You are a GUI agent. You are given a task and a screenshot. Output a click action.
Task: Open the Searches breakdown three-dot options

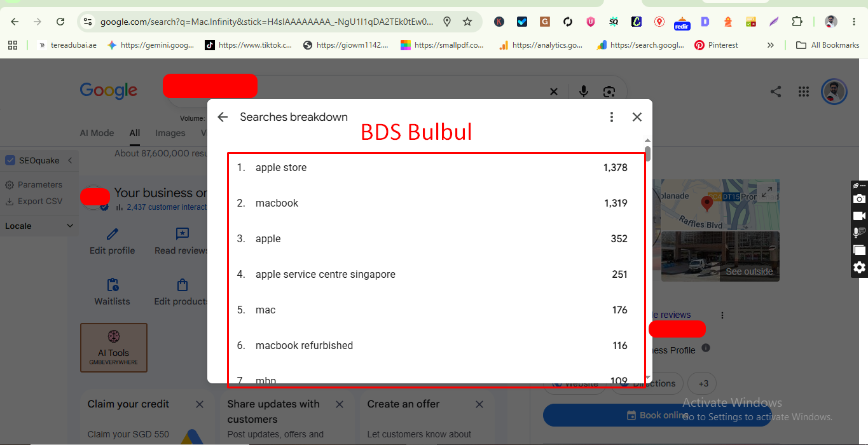click(612, 117)
